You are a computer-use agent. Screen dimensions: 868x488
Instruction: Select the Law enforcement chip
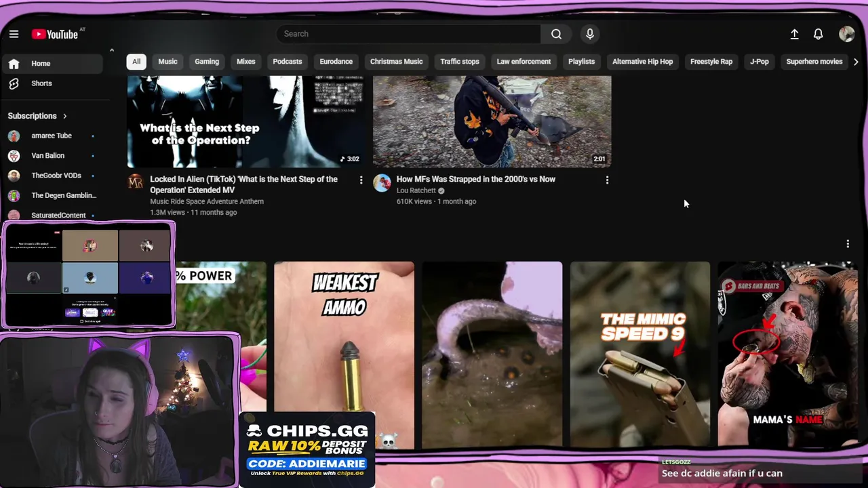524,62
